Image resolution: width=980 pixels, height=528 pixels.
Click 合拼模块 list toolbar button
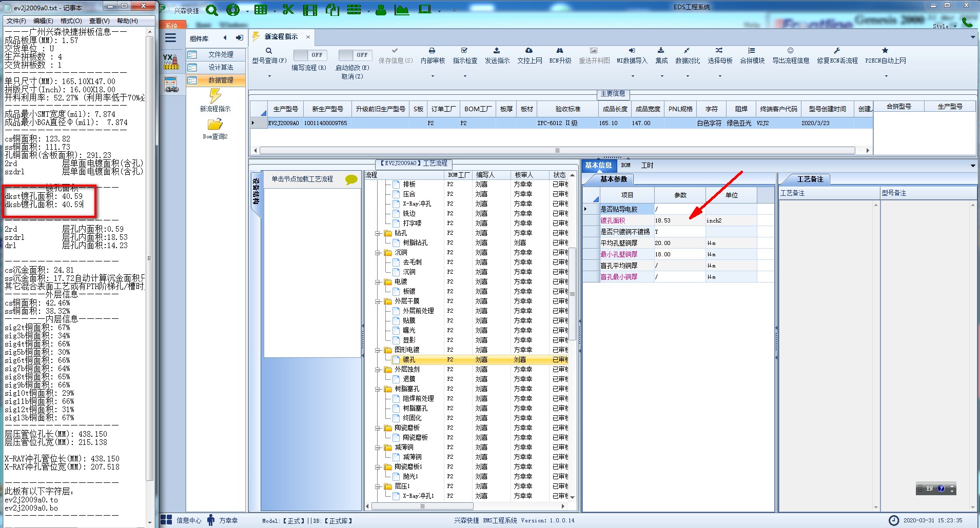click(752, 56)
